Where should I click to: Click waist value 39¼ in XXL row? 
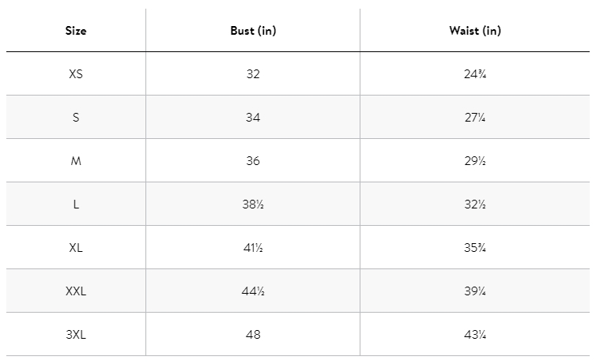[474, 291]
